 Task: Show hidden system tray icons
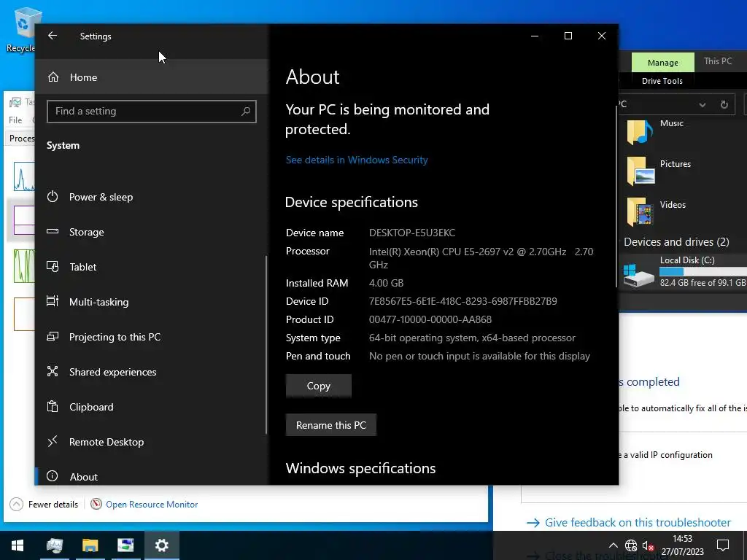tap(613, 545)
